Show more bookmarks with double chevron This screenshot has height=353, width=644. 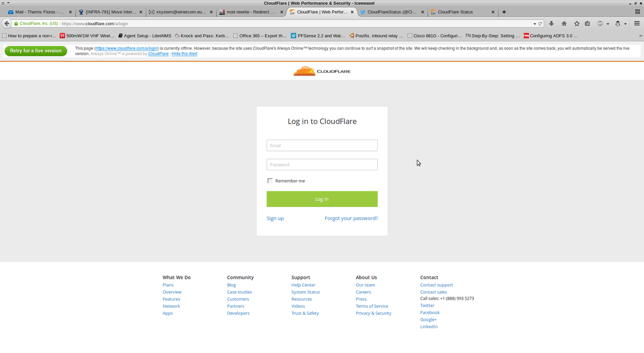click(x=640, y=36)
